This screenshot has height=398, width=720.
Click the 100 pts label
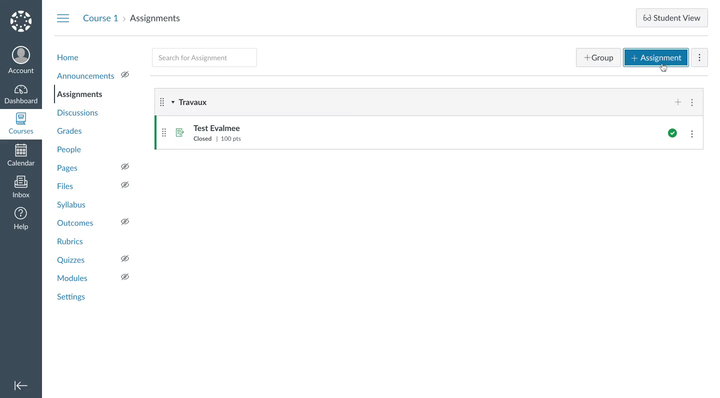pyautogui.click(x=231, y=139)
